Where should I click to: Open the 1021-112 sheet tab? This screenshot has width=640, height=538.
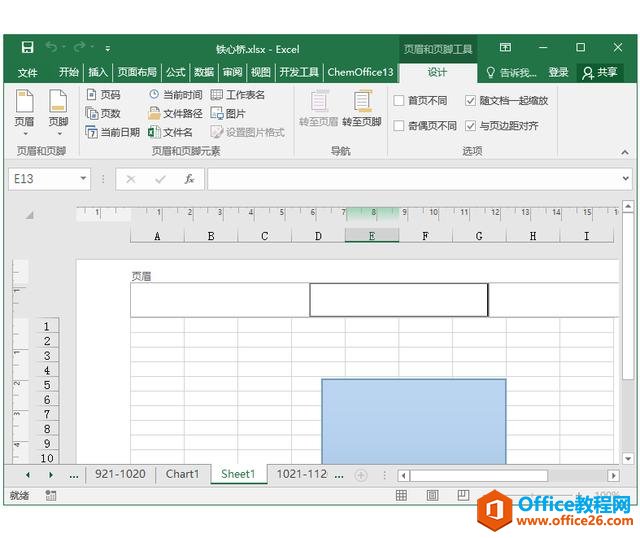(302, 474)
